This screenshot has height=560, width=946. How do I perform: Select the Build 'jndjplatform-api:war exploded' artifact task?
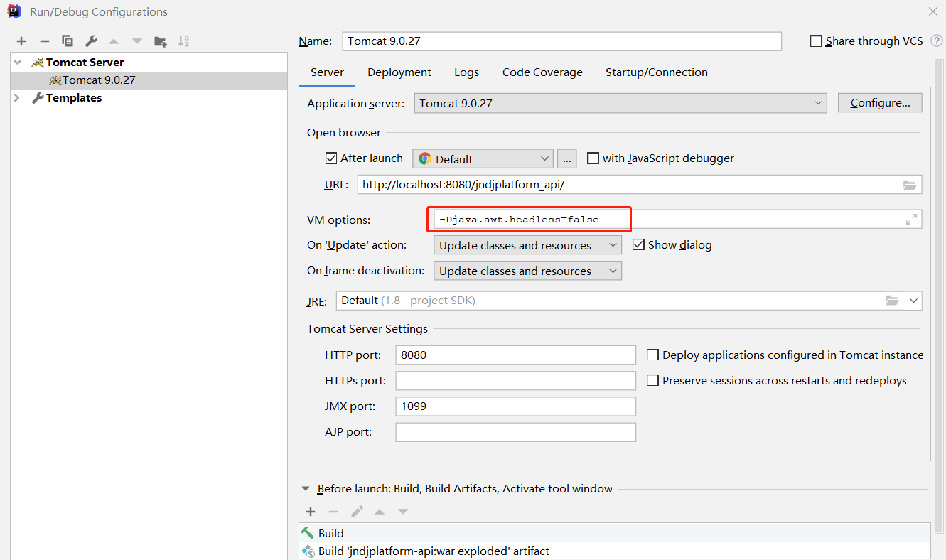(x=614, y=551)
